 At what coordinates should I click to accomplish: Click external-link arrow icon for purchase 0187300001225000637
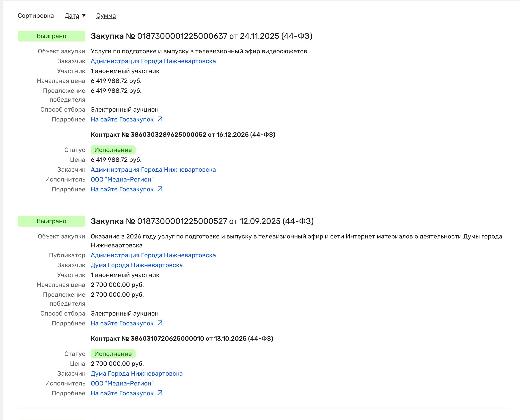pyautogui.click(x=160, y=119)
